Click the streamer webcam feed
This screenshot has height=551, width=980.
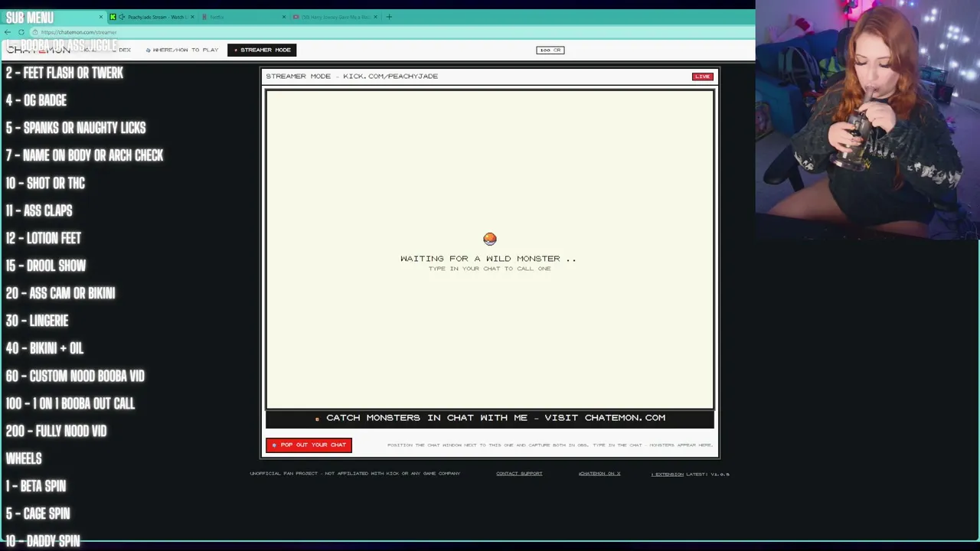(x=867, y=120)
